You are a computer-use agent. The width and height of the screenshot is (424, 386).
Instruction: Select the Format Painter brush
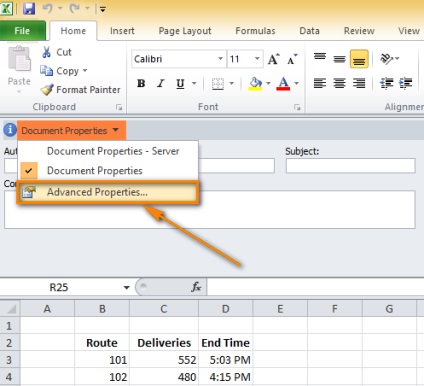click(47, 89)
